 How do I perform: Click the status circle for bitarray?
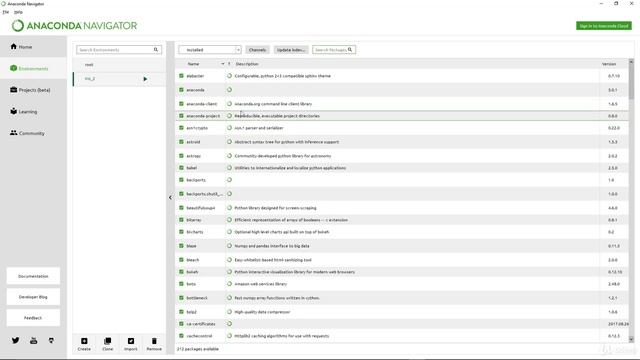click(229, 220)
